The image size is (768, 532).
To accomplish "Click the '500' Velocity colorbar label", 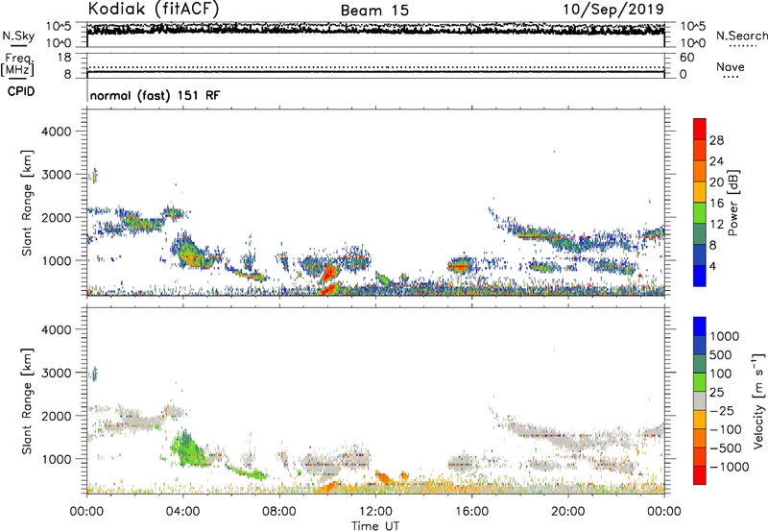I will [x=722, y=354].
